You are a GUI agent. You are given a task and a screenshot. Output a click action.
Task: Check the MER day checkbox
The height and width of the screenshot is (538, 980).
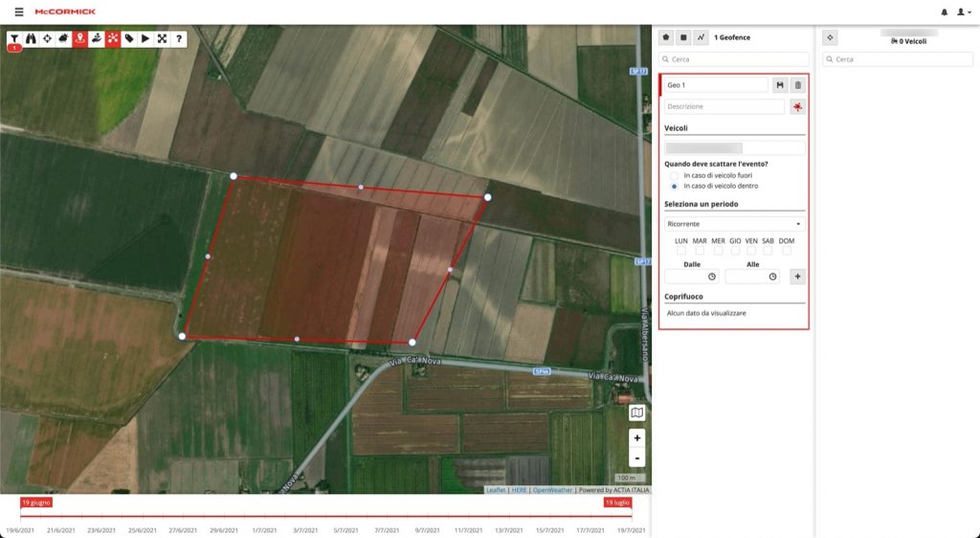click(718, 251)
